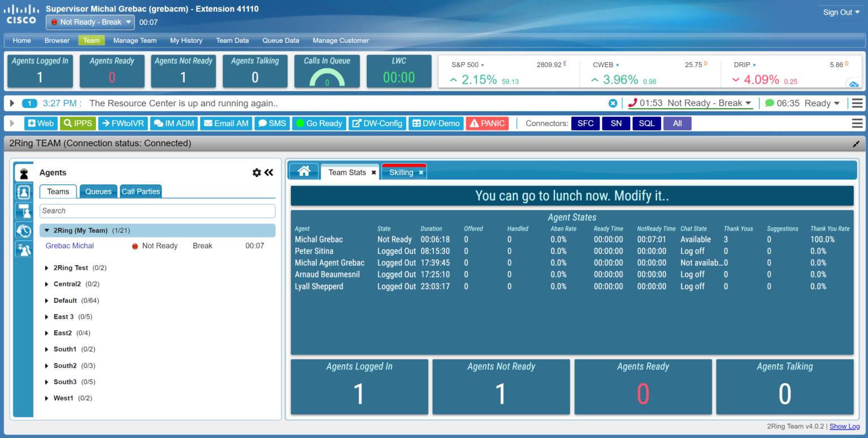Select the supervisor coaching icon in the left sidebar

pos(23,211)
